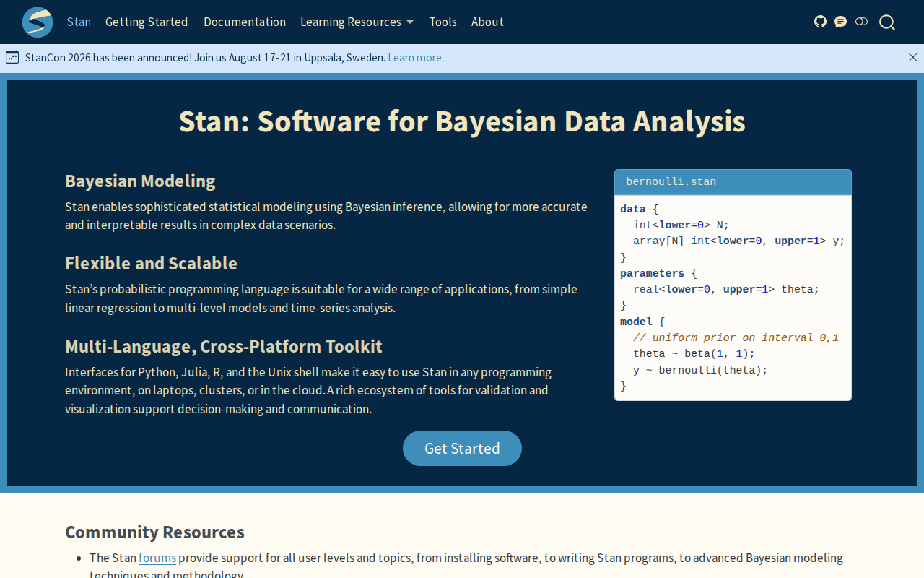Open the forums chat bubble icon
Screen dimensions: 924x578
point(840,22)
